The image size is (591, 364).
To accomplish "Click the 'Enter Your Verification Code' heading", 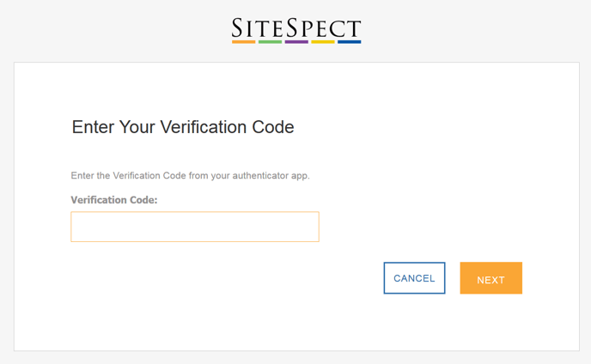I will pyautogui.click(x=183, y=127).
